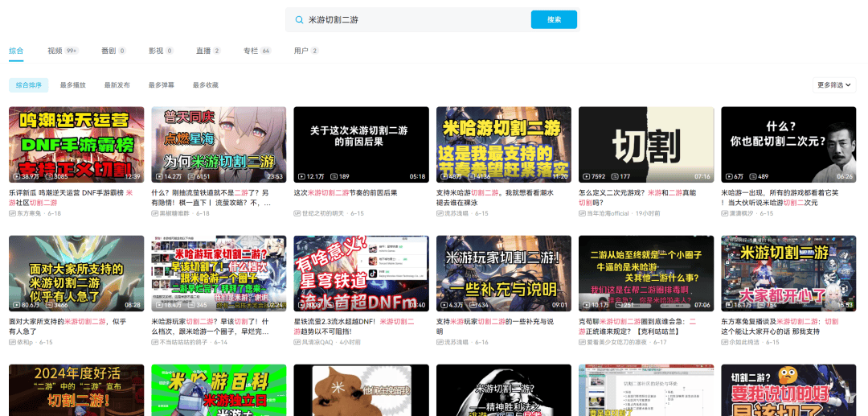Click UP badge icon beside 风清凉QAQ
The height and width of the screenshot is (416, 868).
click(x=297, y=342)
